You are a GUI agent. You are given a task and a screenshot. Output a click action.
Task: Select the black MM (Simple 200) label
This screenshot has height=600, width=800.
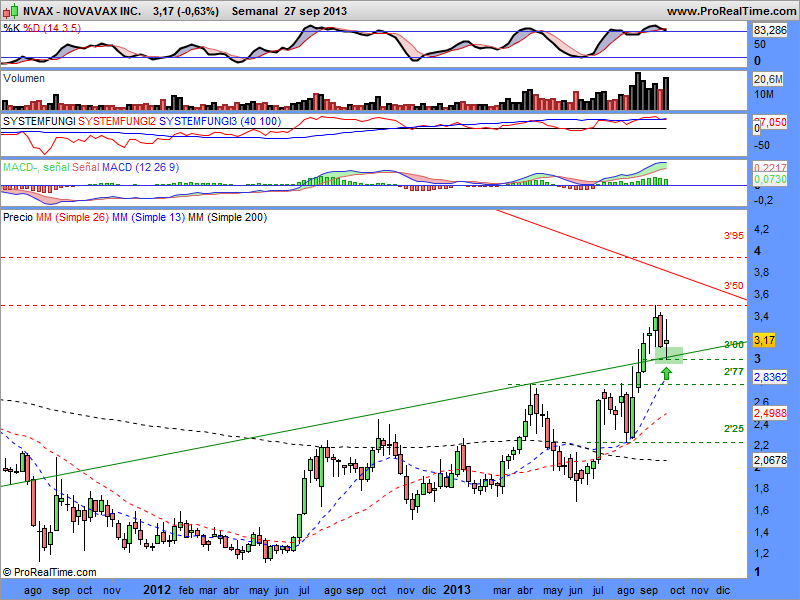228,217
